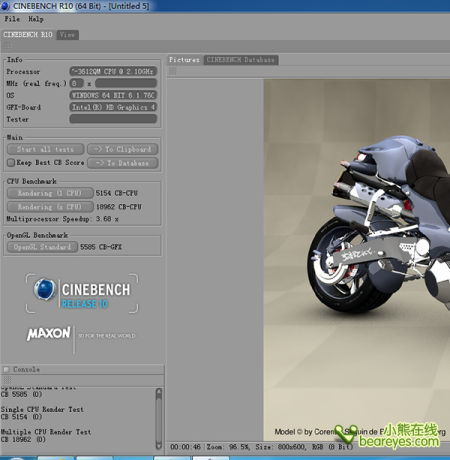
Task: Click the To Clipboard button
Action: pos(122,149)
